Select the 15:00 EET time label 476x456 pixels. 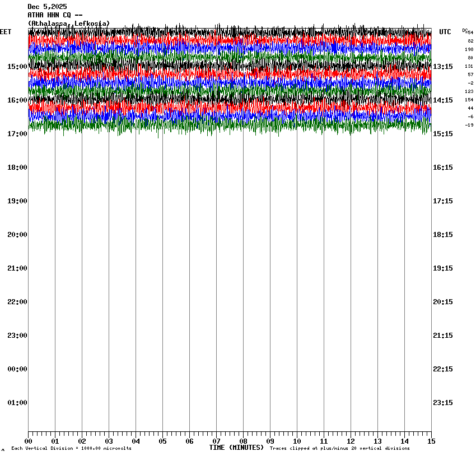click(17, 67)
